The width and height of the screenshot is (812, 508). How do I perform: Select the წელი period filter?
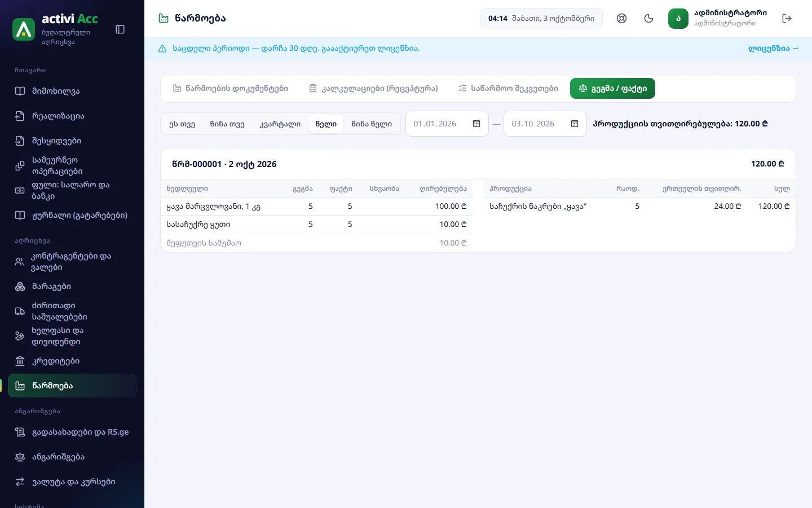(326, 124)
